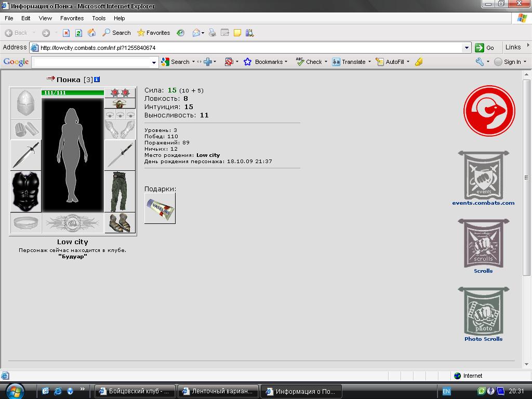Click the Low city location text

click(73, 242)
